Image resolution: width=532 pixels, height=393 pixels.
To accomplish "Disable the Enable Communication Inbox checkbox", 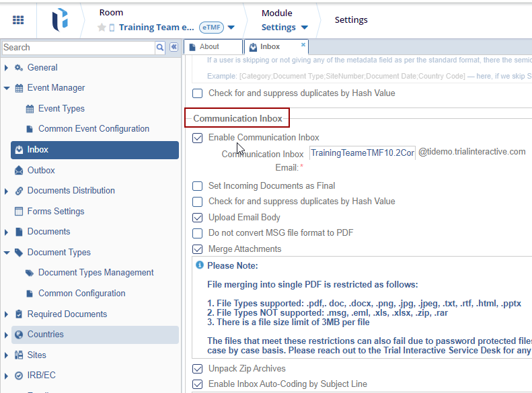I will (198, 138).
